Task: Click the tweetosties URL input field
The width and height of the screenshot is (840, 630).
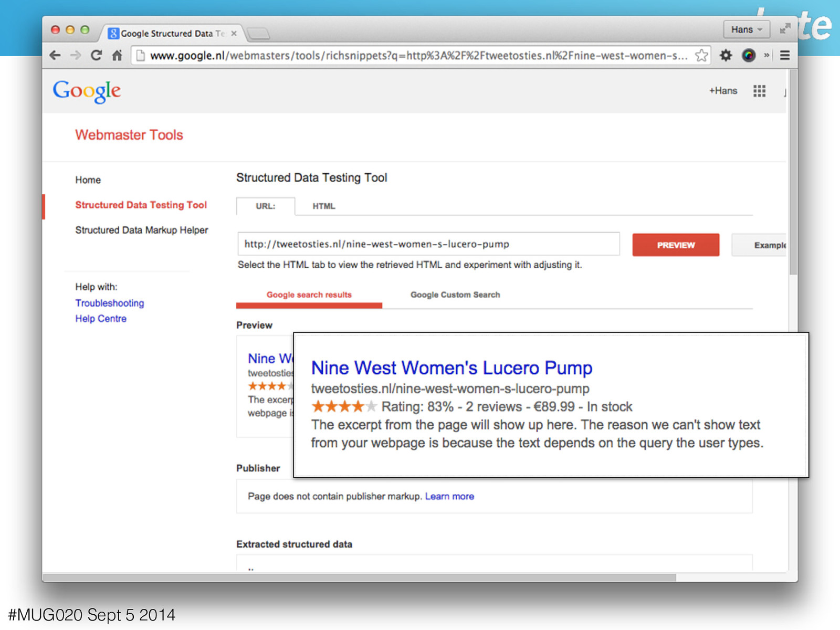Action: click(x=428, y=244)
